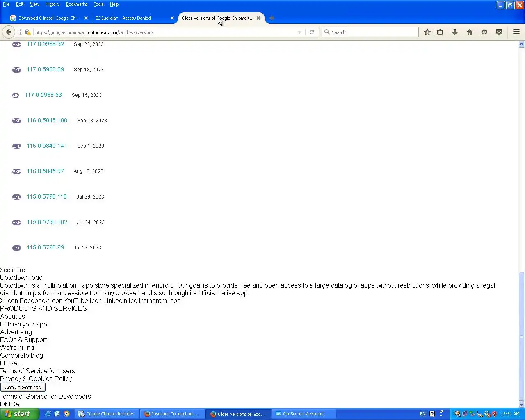
Task: Open version 116.0.5845.97 link
Action: [x=46, y=171]
